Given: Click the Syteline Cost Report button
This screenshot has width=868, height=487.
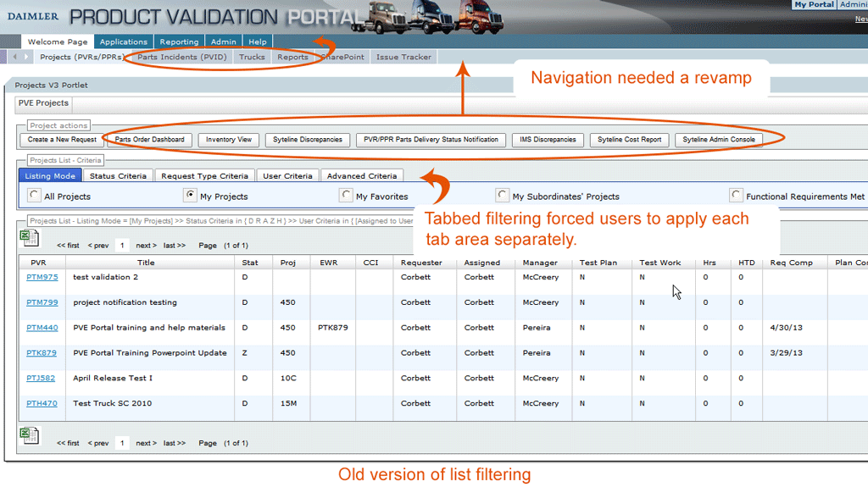Looking at the screenshot, I should point(629,140).
